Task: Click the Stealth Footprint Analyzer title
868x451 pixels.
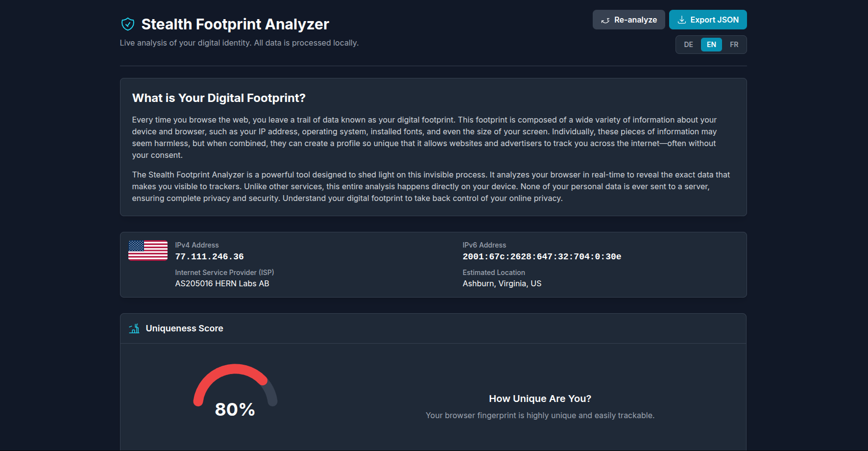Action: (235, 24)
